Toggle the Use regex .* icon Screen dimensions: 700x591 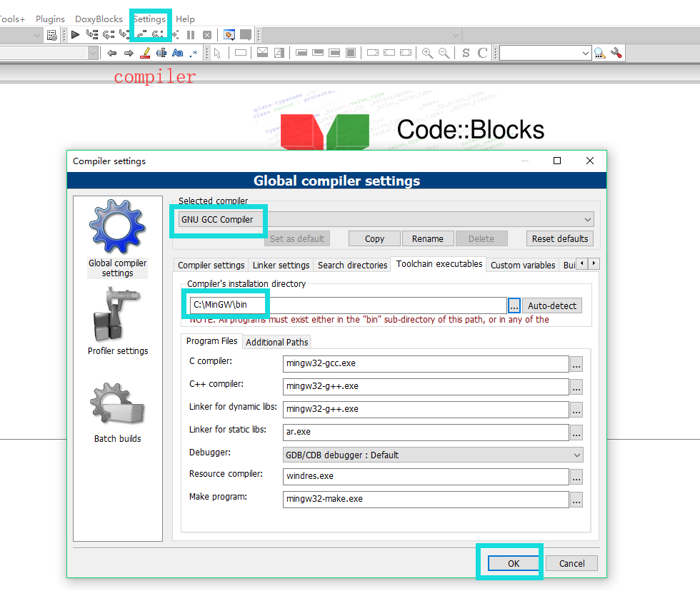point(194,54)
